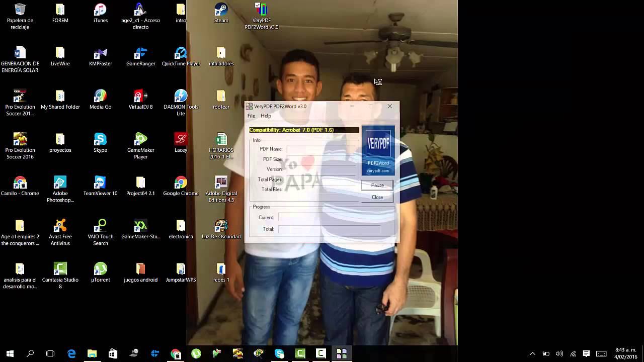Close the PDF2Word window via title bar X
The height and width of the screenshot is (362, 644).
coord(389,106)
